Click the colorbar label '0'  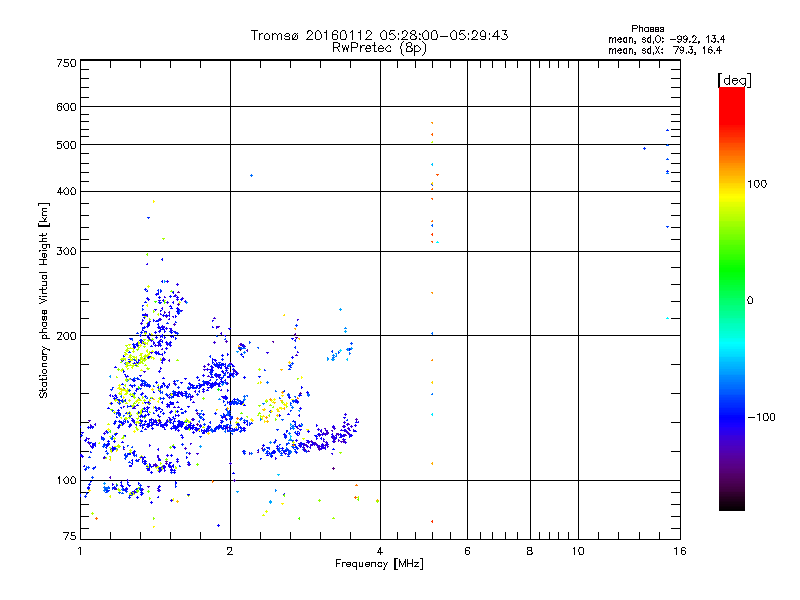pos(750,301)
